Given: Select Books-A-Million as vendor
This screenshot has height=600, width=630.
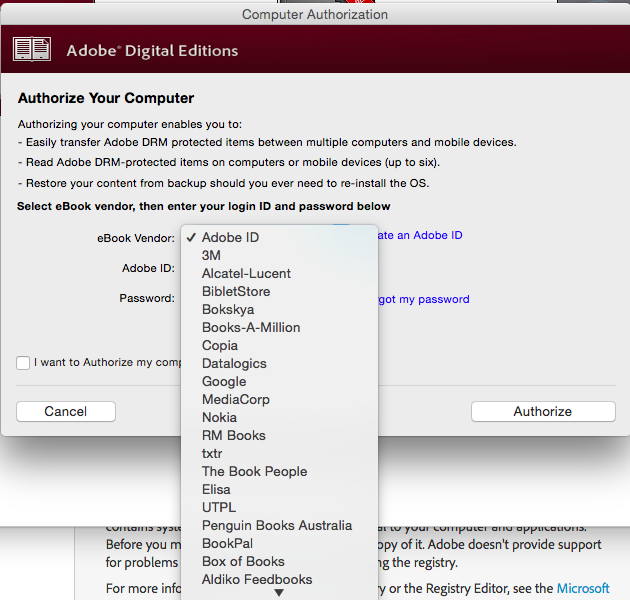Looking at the screenshot, I should click(x=251, y=328).
